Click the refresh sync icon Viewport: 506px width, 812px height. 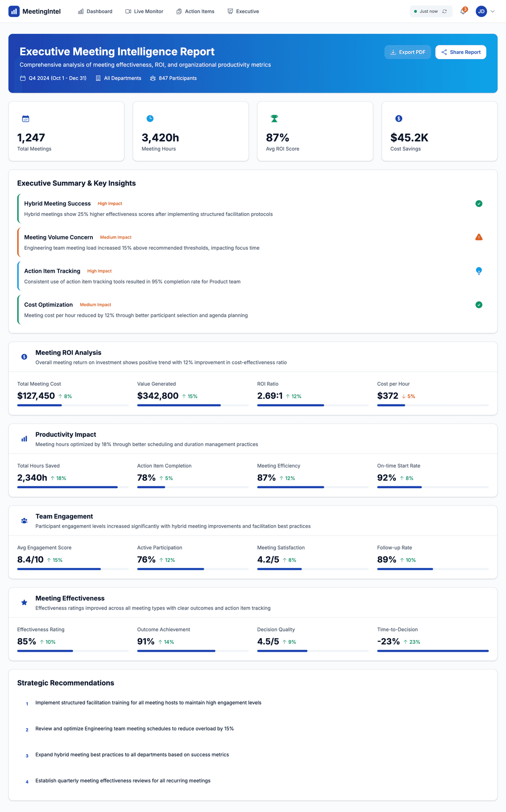click(445, 11)
